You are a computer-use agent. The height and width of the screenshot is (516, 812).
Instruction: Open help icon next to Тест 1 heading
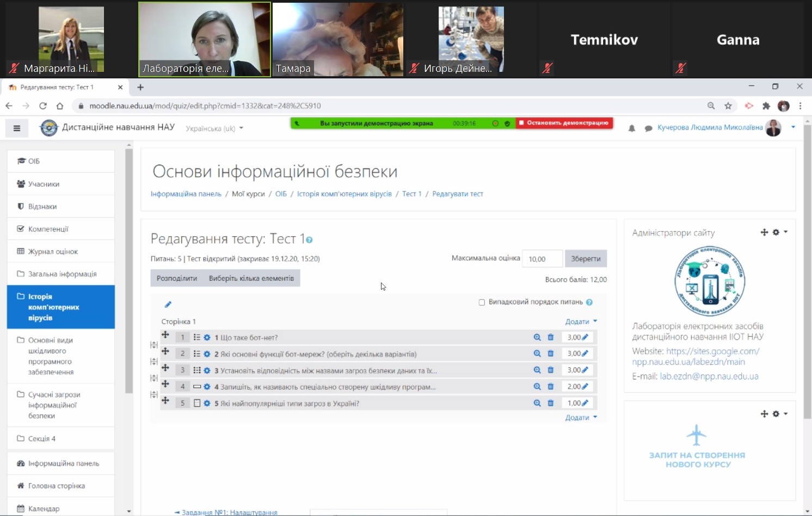pos(309,240)
